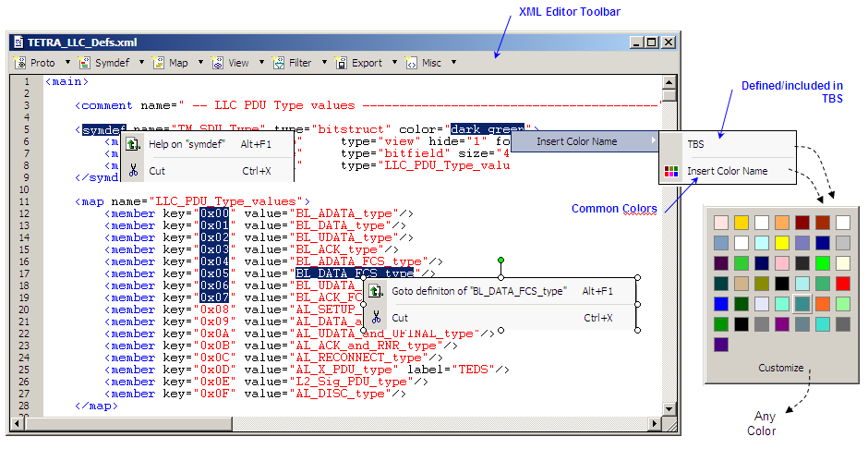Select Goto definition of "BL_DATA_FCS_type"
The width and height of the screenshot is (868, 449).
coord(476,291)
